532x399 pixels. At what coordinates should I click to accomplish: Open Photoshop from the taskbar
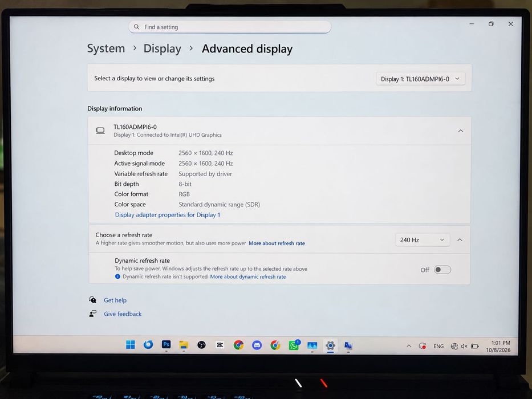point(166,345)
